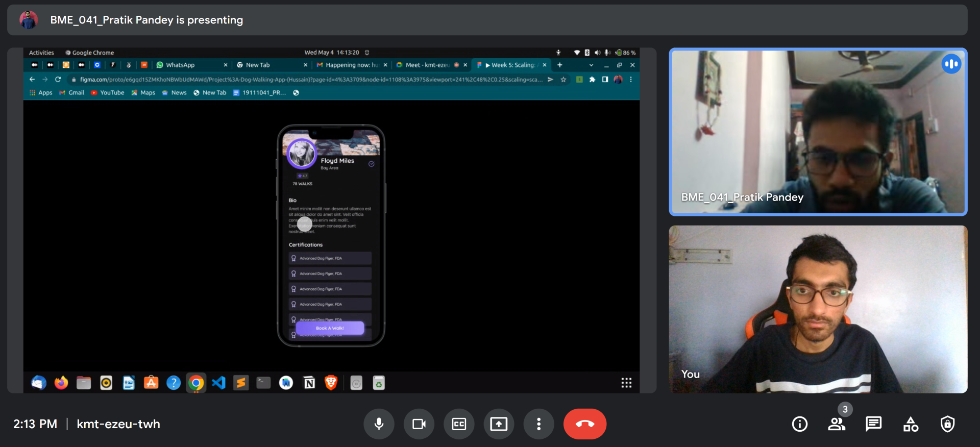Click the forward navigation arrow in Chrome
This screenshot has height=447, width=980.
[x=45, y=79]
